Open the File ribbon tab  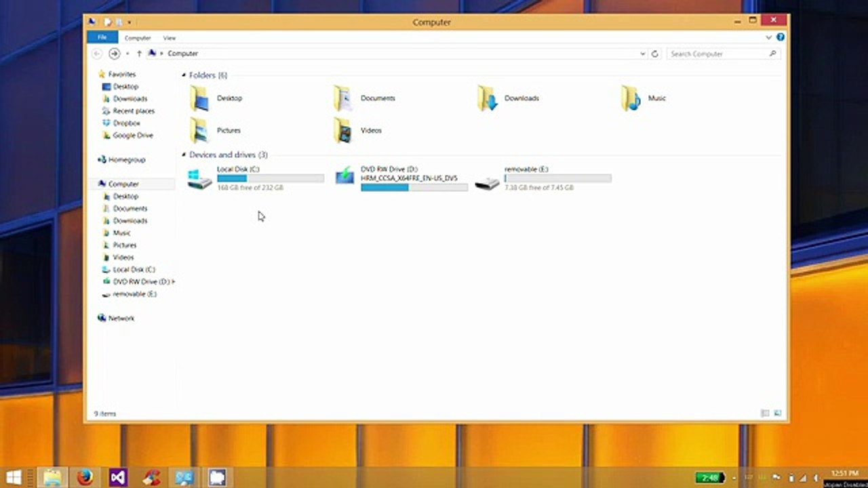click(x=102, y=37)
